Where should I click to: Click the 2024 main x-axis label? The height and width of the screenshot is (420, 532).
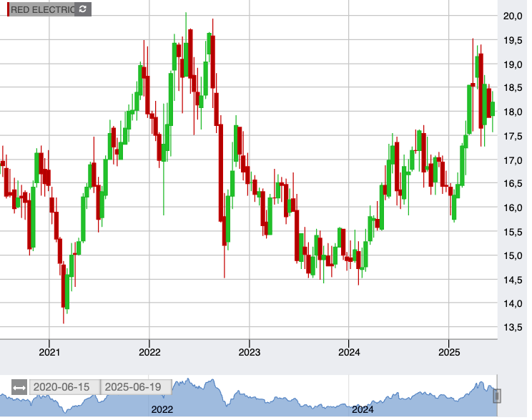(349, 352)
